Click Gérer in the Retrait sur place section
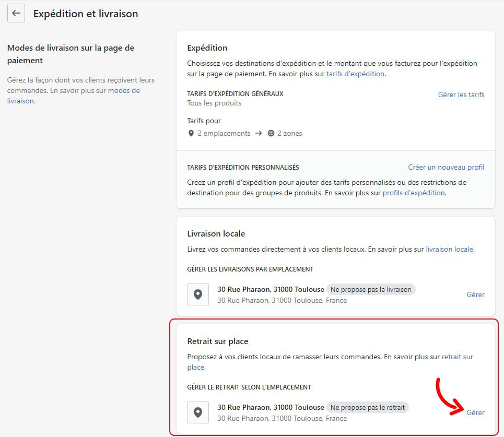This screenshot has width=504, height=437. pyautogui.click(x=475, y=412)
